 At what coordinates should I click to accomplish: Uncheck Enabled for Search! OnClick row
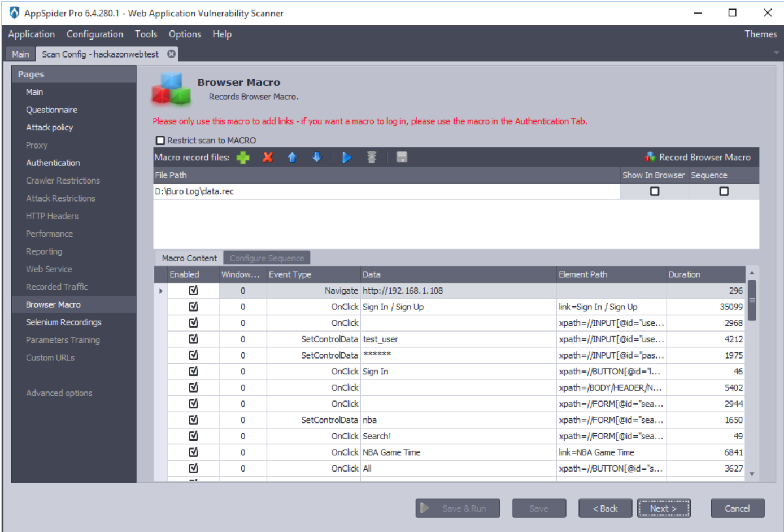coord(193,436)
